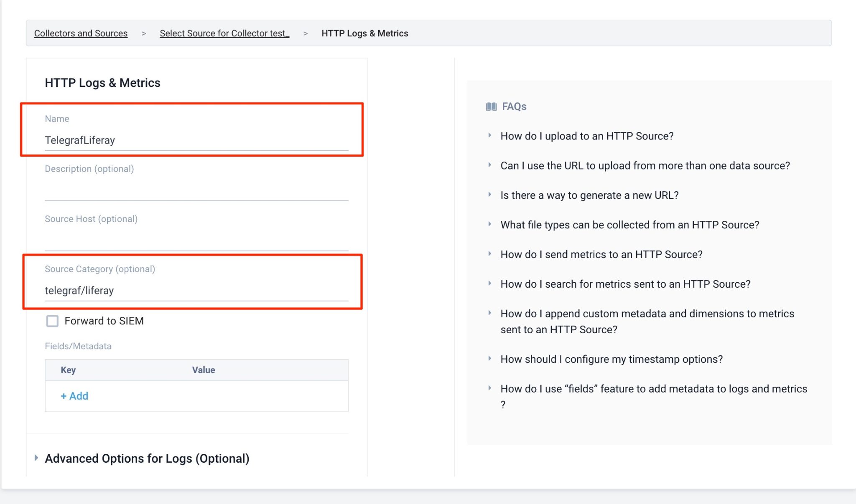Click the Source Host input field
This screenshot has width=856, height=504.
196,241
